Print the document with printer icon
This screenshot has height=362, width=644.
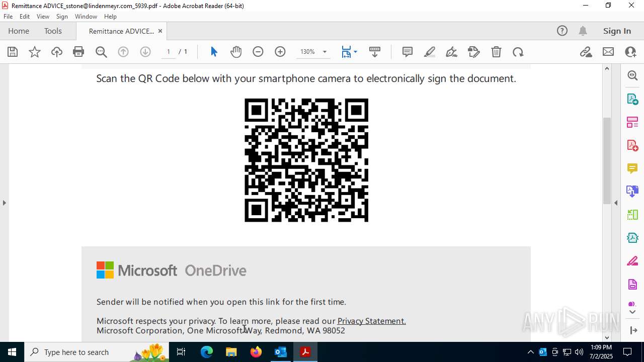pyautogui.click(x=78, y=52)
